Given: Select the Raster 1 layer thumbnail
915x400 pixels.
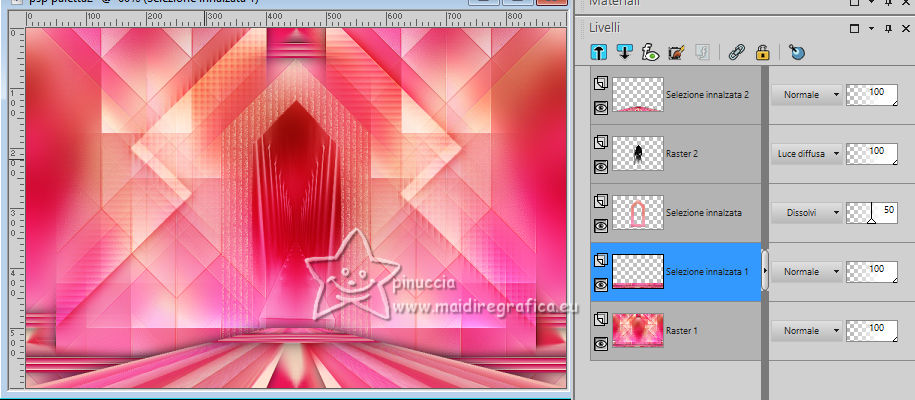Looking at the screenshot, I should click(638, 331).
